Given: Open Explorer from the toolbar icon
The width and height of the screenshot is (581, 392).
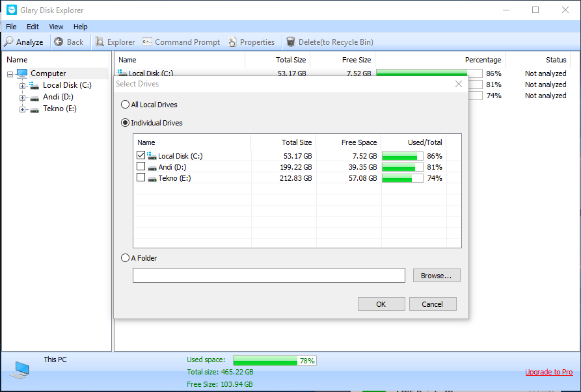Looking at the screenshot, I should click(100, 42).
